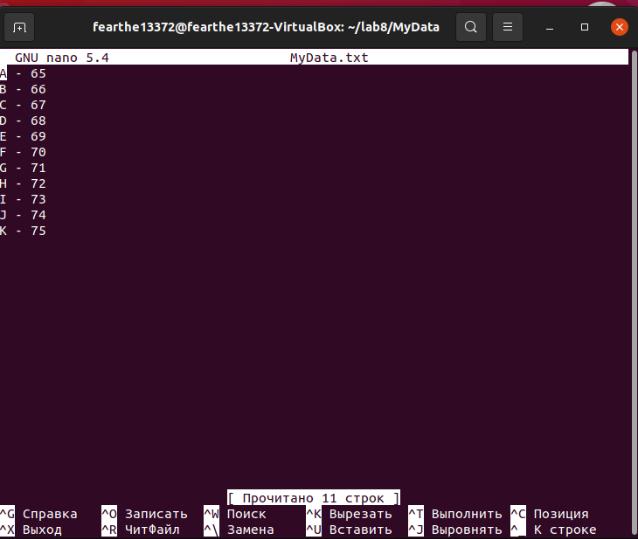Click the ^G Справка shortcut
Viewport: 638px width, 539px height.
coord(39,514)
